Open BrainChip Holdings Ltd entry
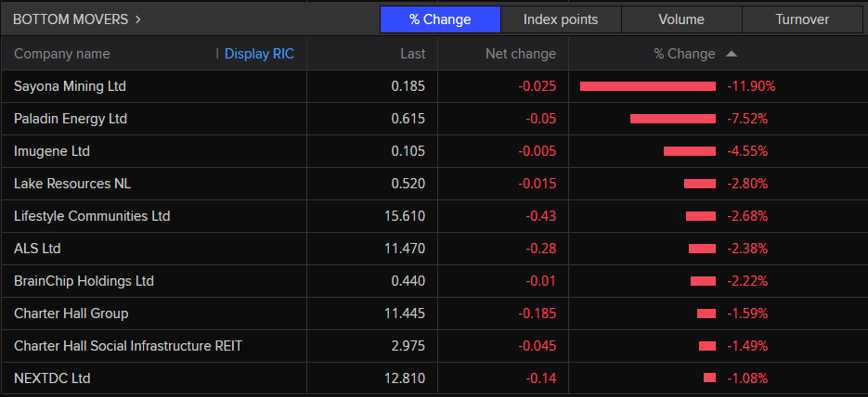The image size is (868, 397). coord(84,281)
